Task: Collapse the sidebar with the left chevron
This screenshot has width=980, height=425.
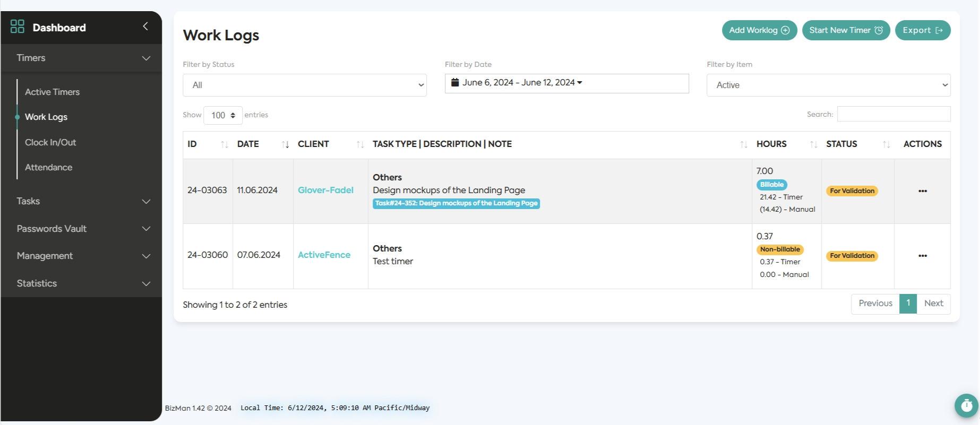Action: click(145, 26)
